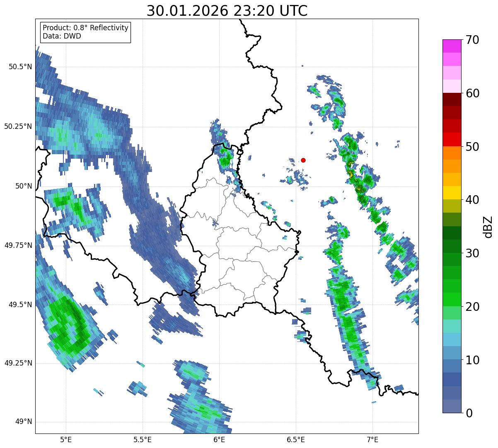Click the colorbar 60 tick label
The image size is (498, 448).
point(472,93)
